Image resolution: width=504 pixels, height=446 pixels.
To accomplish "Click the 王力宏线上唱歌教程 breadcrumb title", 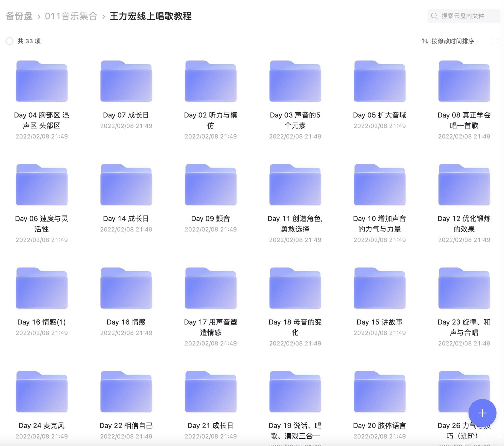I will point(150,16).
